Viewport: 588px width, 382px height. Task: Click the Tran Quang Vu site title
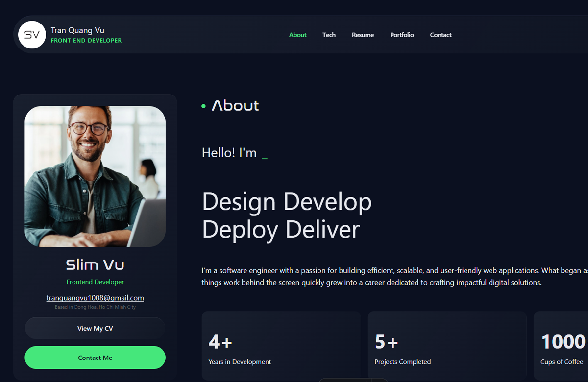(77, 30)
